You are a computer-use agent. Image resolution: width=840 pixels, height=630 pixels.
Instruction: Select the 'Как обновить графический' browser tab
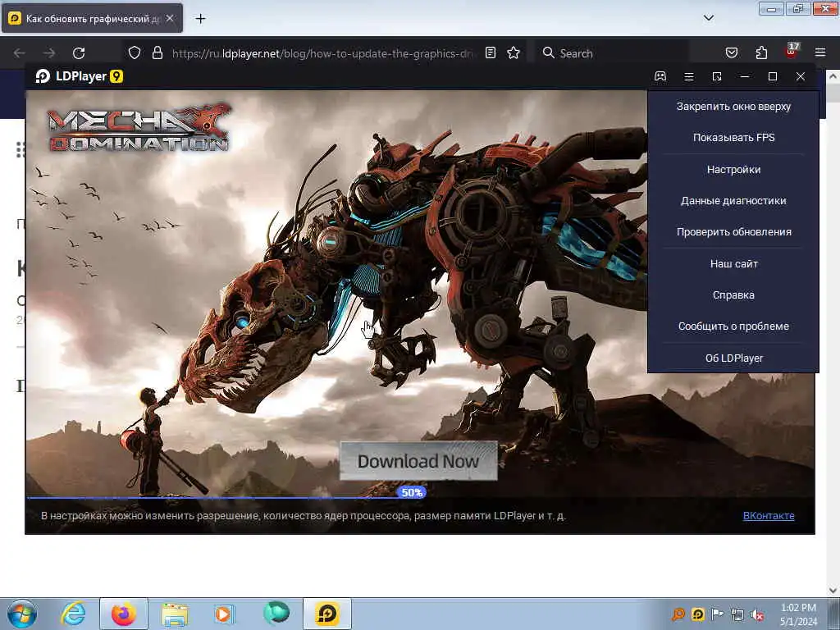(x=92, y=19)
